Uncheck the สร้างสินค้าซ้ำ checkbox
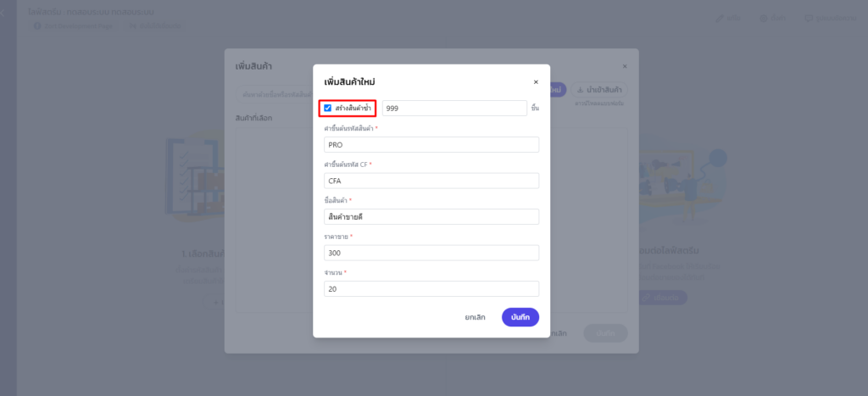 328,108
